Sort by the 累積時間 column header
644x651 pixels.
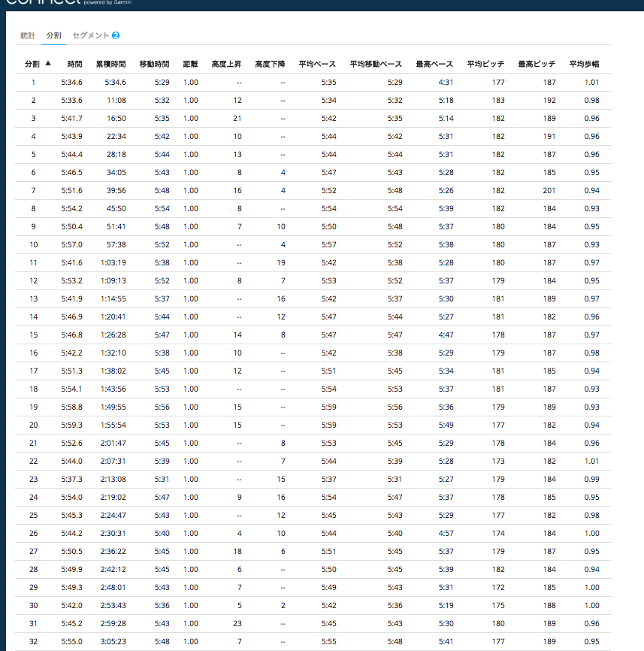coord(110,64)
